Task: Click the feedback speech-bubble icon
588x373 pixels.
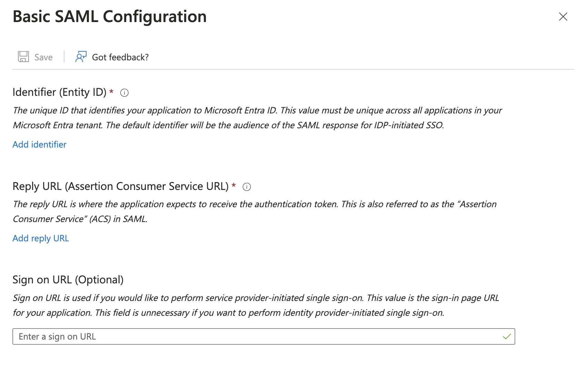Action: [x=80, y=57]
